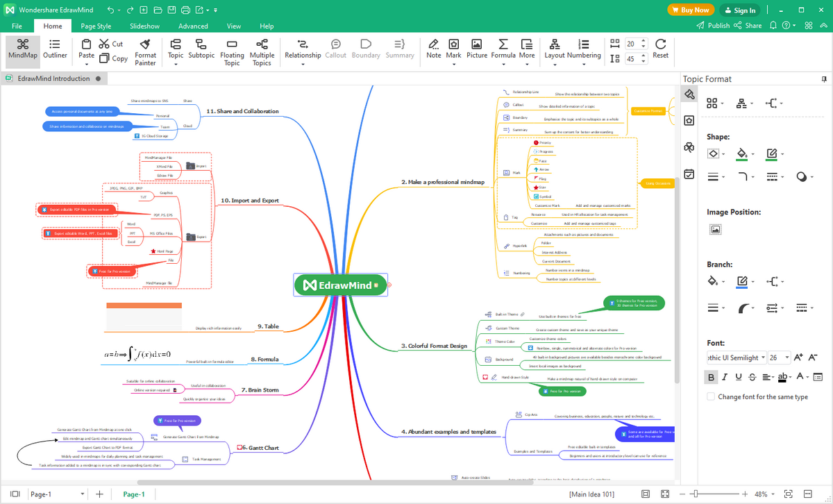Screen dimensions: 833x504
Task: Click the Reset button in ribbon
Action: coord(660,49)
